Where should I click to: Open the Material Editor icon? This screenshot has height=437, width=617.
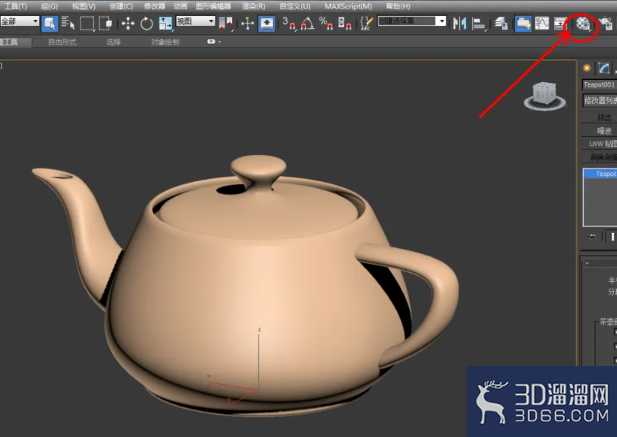tap(583, 24)
